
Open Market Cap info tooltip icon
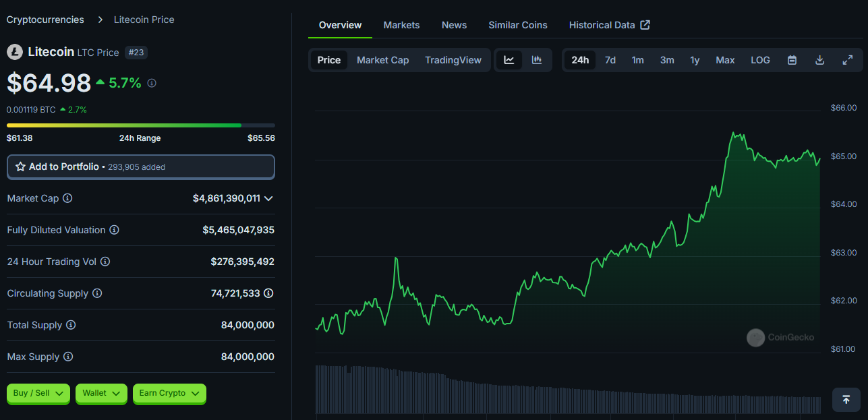(67, 198)
